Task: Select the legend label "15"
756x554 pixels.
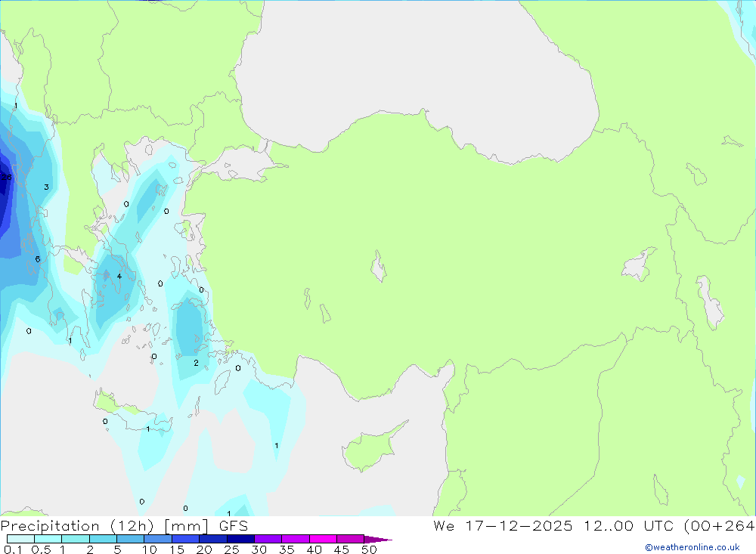Action: click(176, 549)
